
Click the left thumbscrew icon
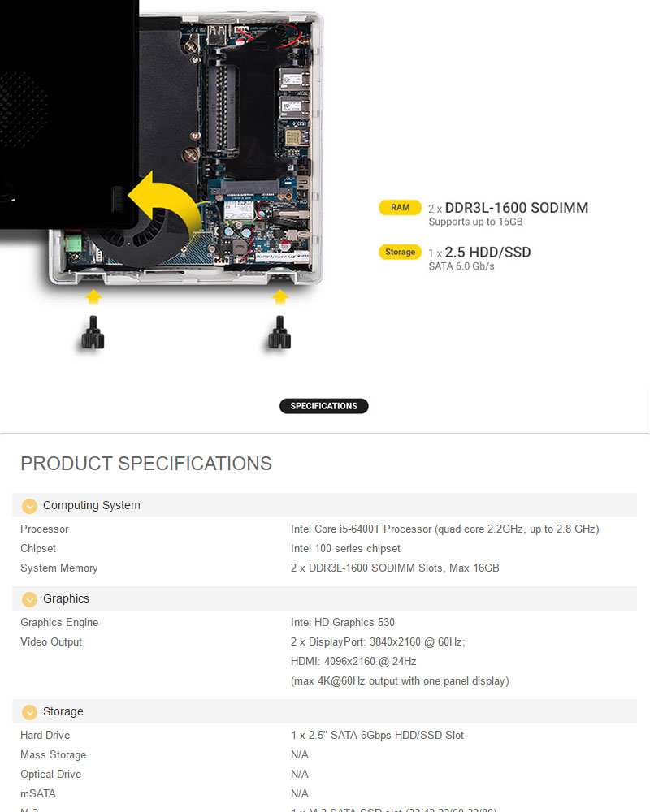[x=93, y=332]
